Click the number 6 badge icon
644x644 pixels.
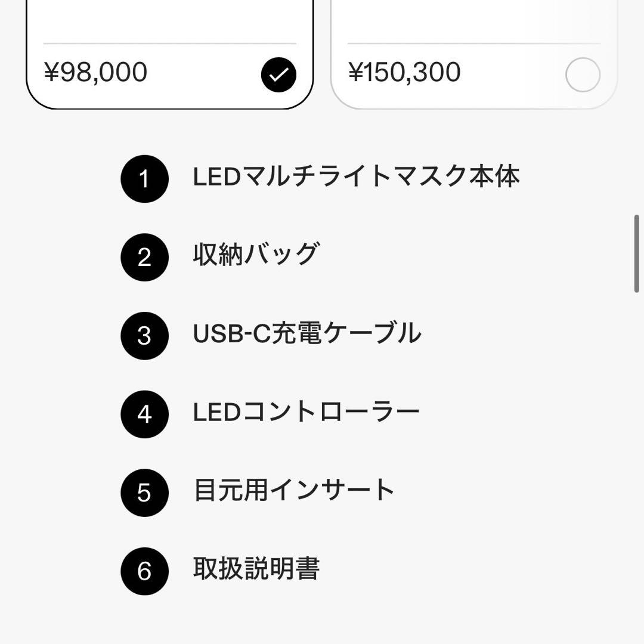pos(144,571)
